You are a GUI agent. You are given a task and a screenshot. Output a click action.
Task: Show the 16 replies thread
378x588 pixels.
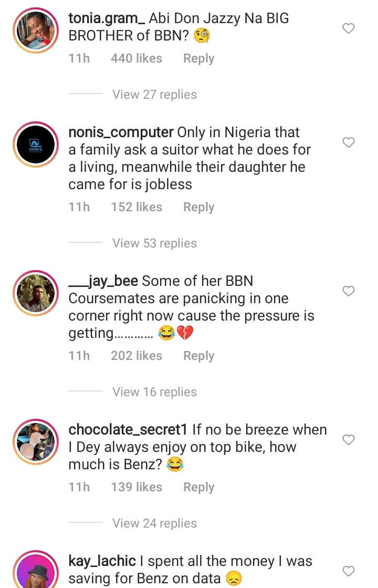point(154,392)
